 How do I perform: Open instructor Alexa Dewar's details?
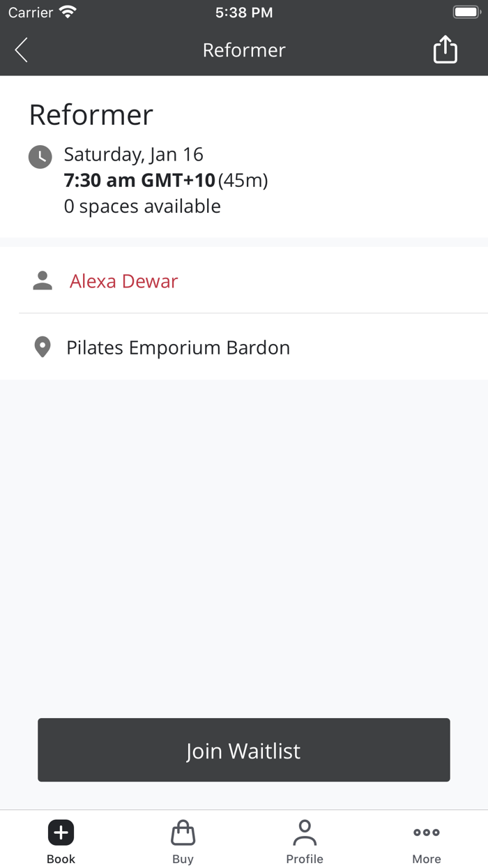coord(123,281)
